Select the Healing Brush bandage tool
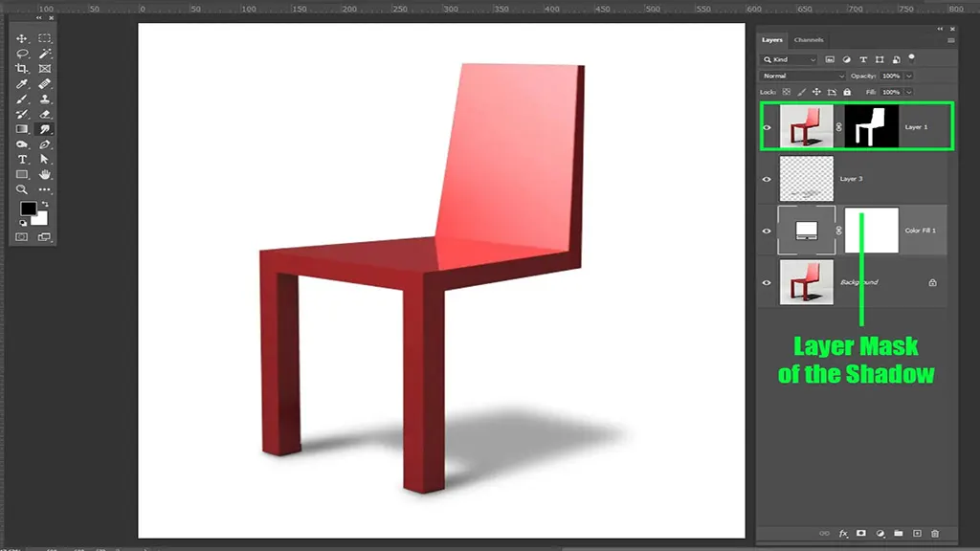 point(44,84)
